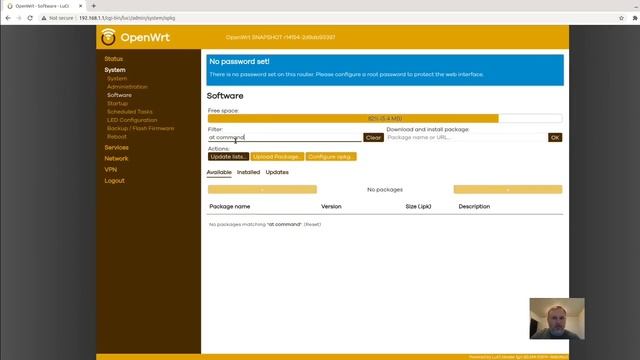The height and width of the screenshot is (360, 640).
Task: Click the webcam video thumbnail
Action: point(557,318)
